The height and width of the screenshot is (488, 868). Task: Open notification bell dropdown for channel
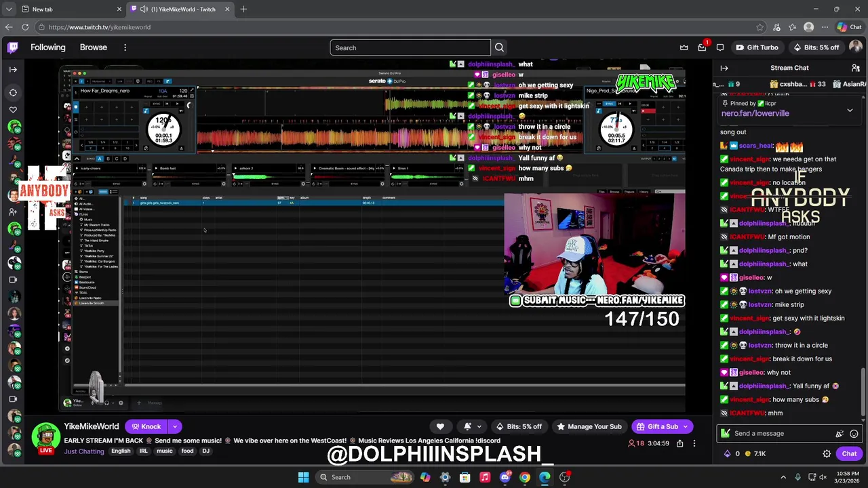click(471, 426)
